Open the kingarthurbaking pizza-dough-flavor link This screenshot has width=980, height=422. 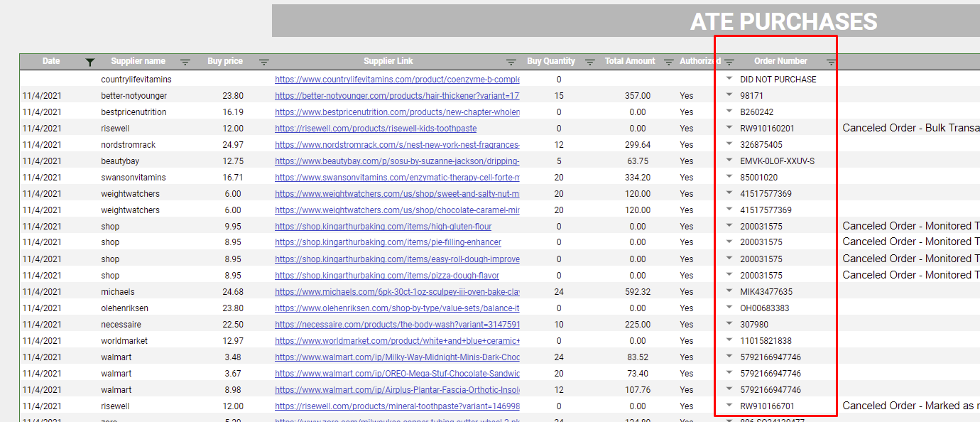(x=387, y=276)
